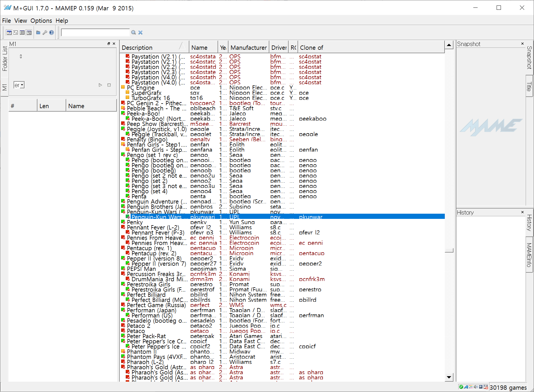
Task: Select the PEPSI Man row
Action: [282, 269]
